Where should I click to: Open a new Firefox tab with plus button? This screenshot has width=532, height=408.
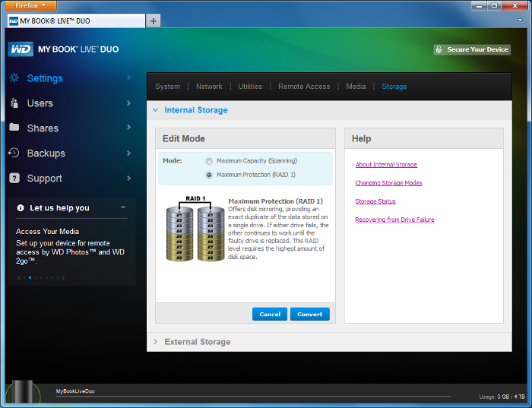coord(154,21)
